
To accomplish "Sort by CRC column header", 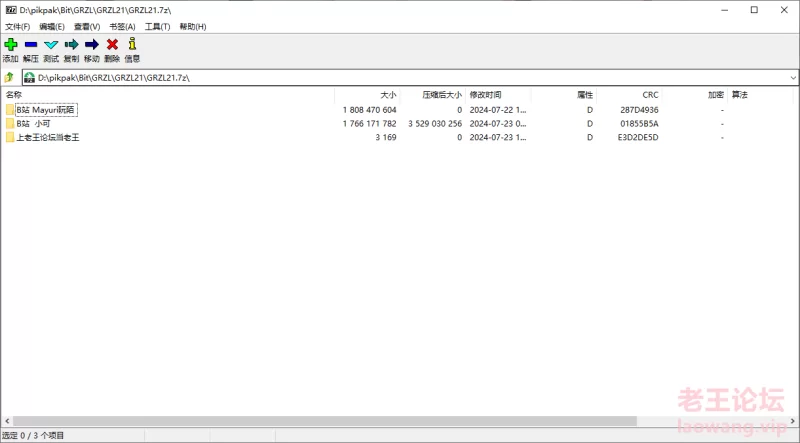I will click(x=629, y=95).
